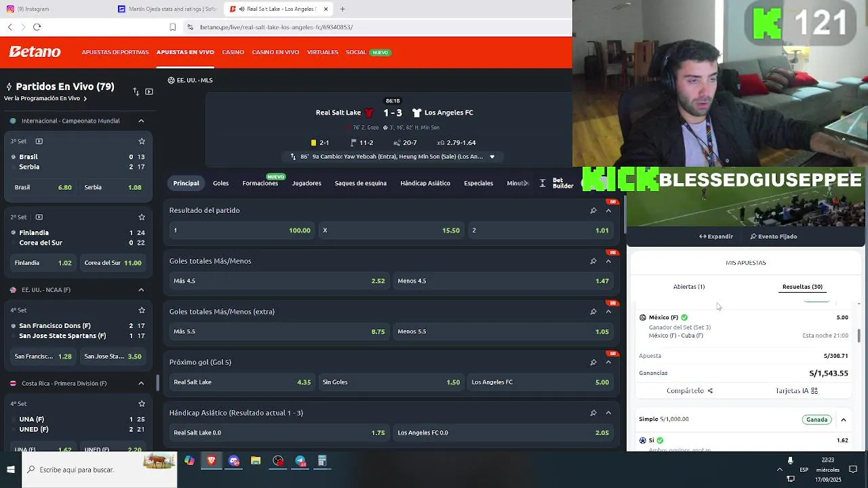868x488 pixels.
Task: Switch to the Abiertas (1) bets tab
Action: point(689,287)
